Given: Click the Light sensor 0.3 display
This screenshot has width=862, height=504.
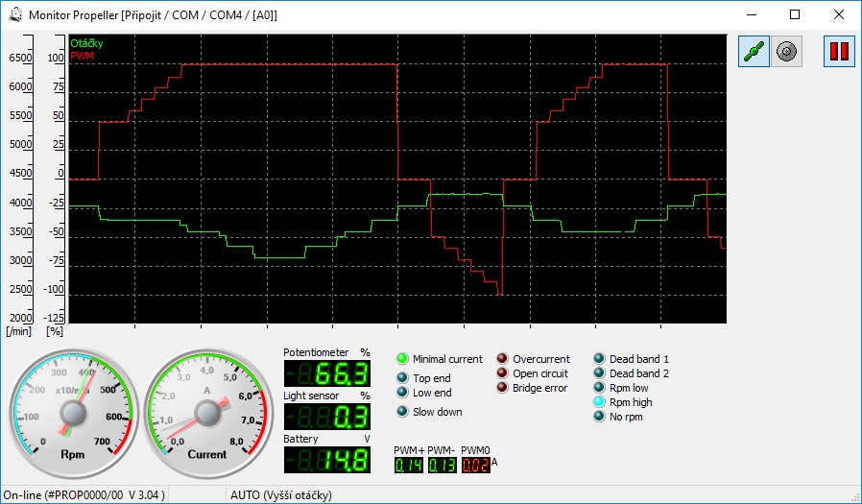Looking at the screenshot, I should point(327,417).
